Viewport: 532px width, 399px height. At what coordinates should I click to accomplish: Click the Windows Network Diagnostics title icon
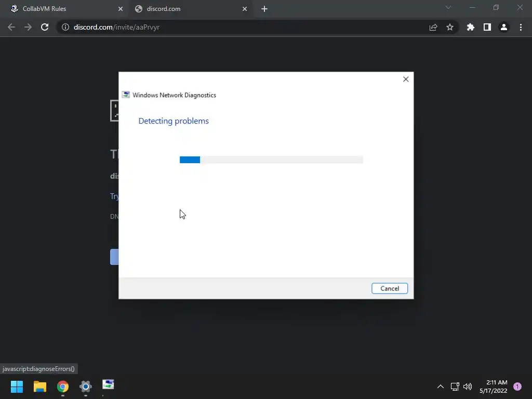126,95
